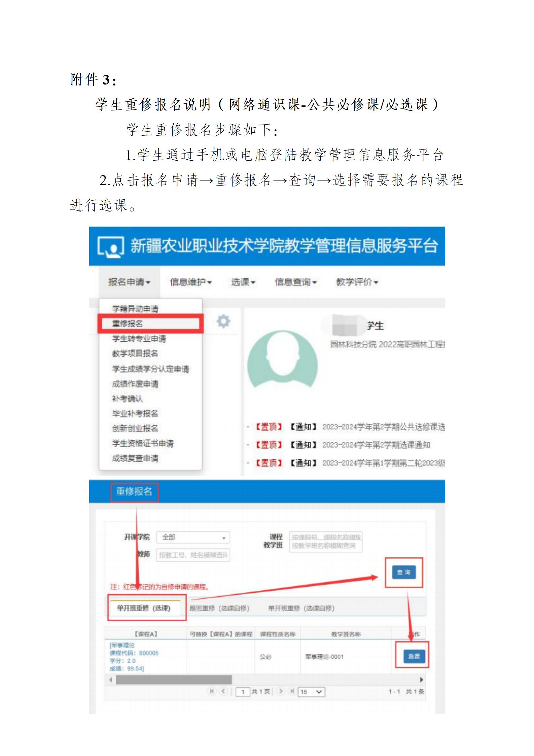Click the blue 查询 button
The width and height of the screenshot is (534, 756).
[403, 572]
